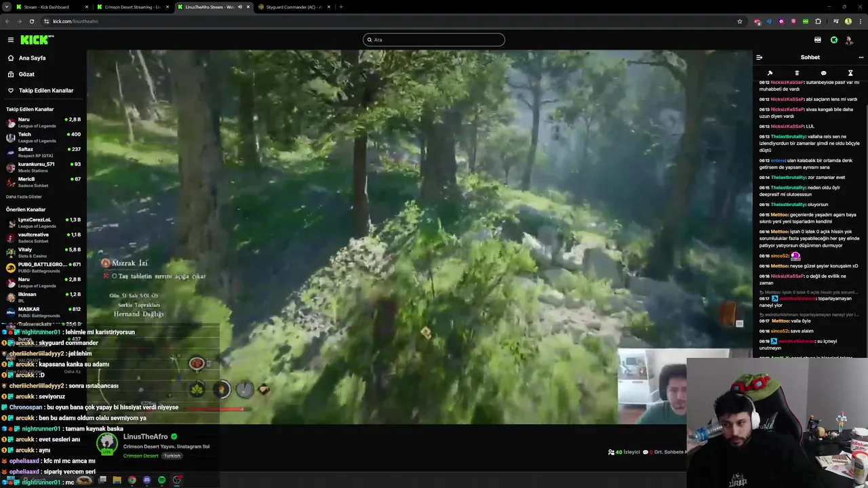The height and width of the screenshot is (488, 868).
Task: Click the blue sound-waves extension icon
Action: click(769, 21)
